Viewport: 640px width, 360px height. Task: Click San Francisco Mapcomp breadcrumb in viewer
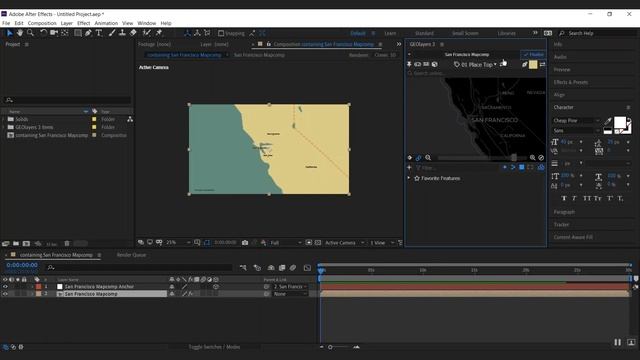259,55
